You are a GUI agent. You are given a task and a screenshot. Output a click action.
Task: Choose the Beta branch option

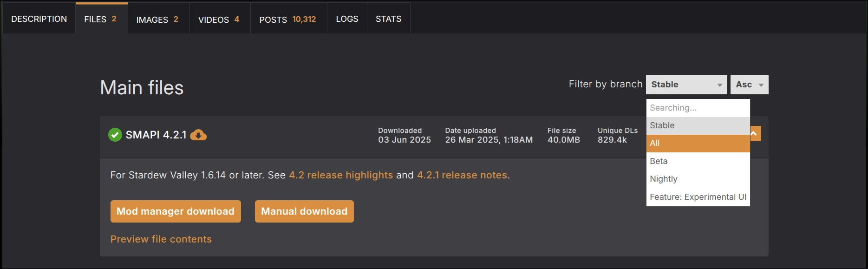pyautogui.click(x=698, y=161)
